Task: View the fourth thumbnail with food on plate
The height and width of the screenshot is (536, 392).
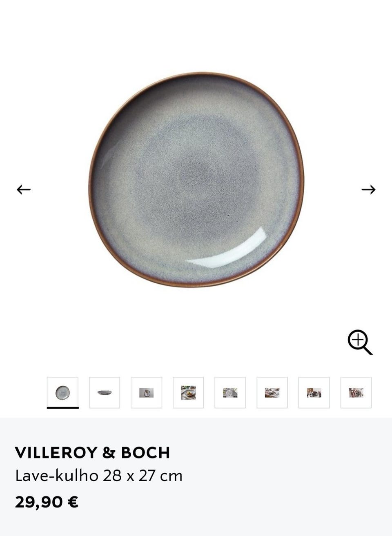Action: click(x=188, y=392)
